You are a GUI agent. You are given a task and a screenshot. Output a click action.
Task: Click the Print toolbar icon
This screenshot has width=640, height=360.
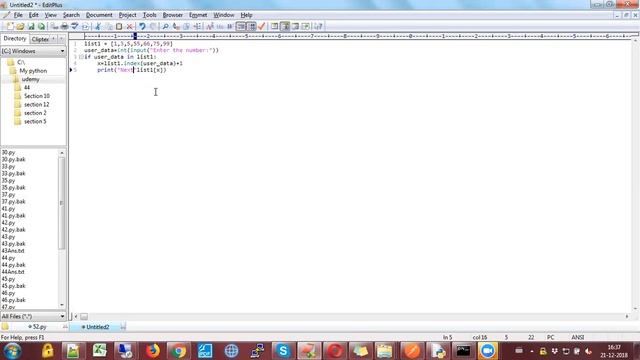click(64, 26)
